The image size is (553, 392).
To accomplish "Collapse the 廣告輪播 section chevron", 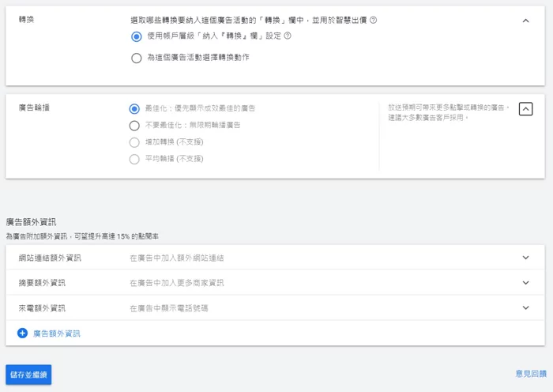I will coord(525,109).
